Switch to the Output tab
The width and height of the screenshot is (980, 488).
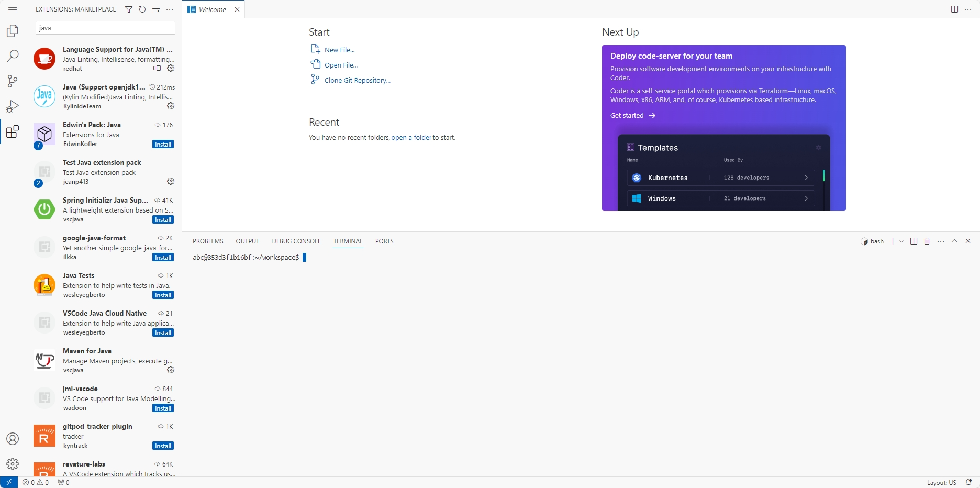coord(248,241)
